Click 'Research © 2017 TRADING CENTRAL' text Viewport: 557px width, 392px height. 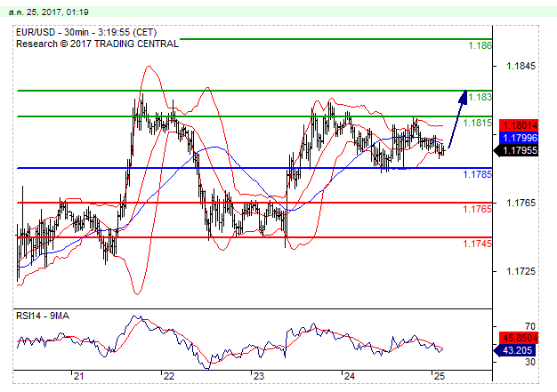97,44
